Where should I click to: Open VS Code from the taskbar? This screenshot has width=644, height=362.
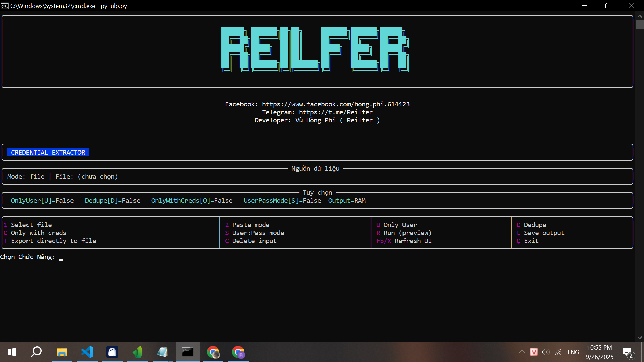pyautogui.click(x=87, y=352)
